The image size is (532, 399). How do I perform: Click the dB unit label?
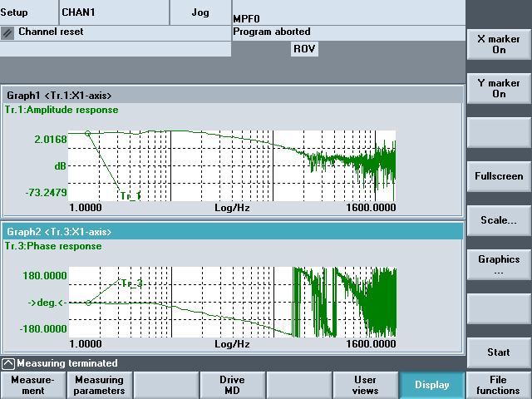coord(61,166)
